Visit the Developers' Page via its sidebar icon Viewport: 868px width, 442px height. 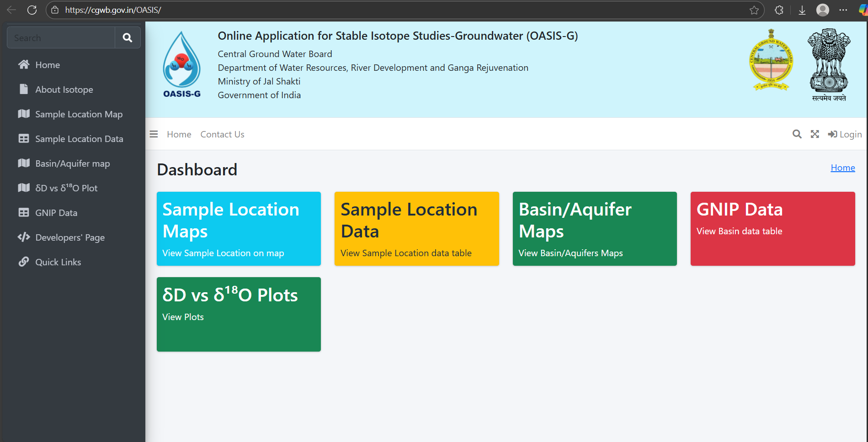pos(69,237)
